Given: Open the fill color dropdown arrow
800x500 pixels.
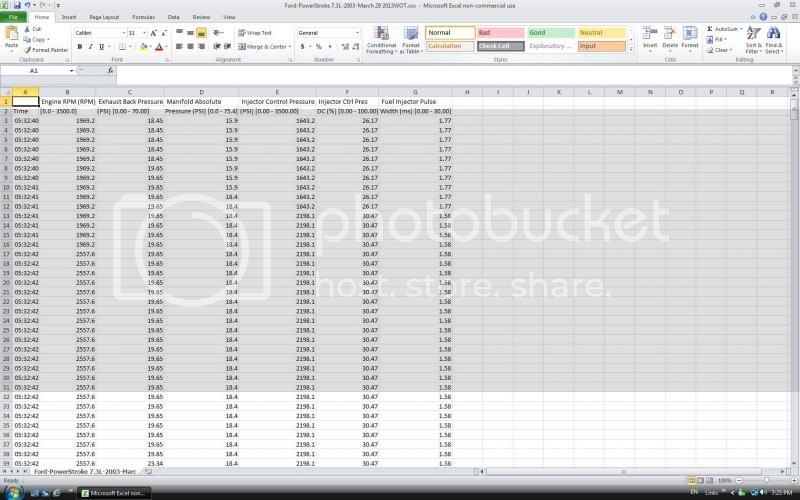Looking at the screenshot, I should [x=151, y=46].
